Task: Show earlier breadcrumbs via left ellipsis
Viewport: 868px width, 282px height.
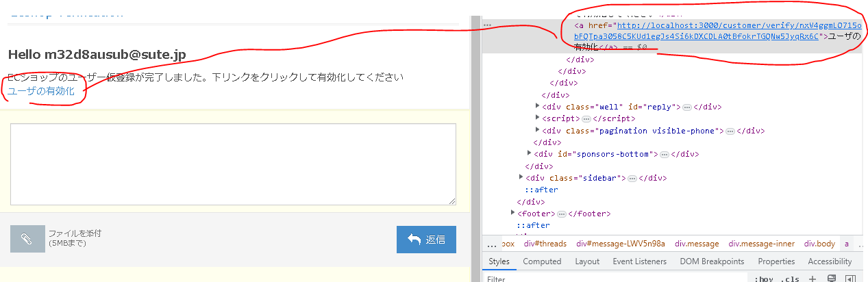Action: (x=491, y=244)
